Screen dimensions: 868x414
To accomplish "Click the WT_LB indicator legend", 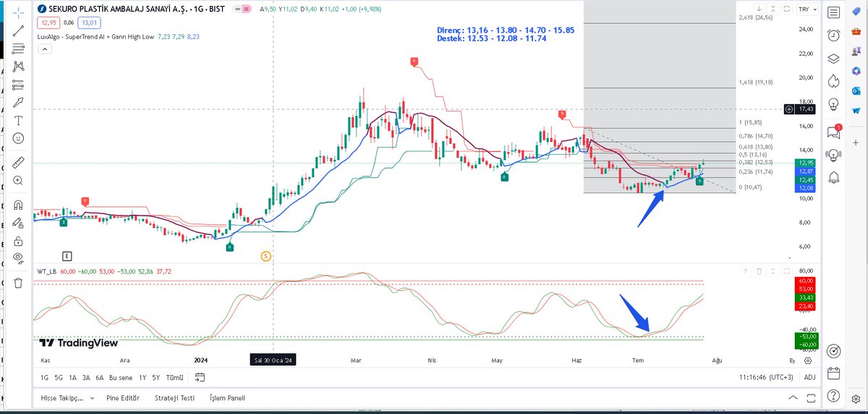I will (47, 271).
